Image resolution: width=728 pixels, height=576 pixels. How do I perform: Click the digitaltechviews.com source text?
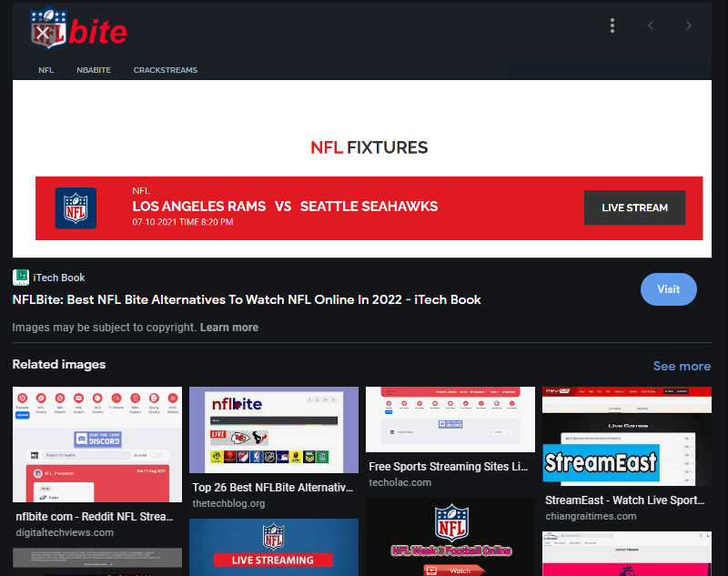(x=65, y=532)
